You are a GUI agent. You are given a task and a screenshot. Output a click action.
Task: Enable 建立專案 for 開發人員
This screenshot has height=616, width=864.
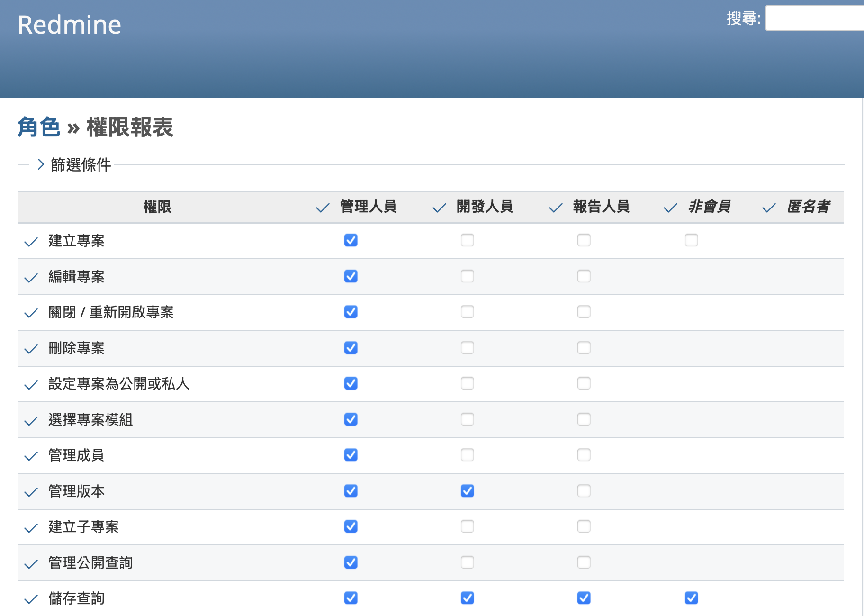[468, 240]
